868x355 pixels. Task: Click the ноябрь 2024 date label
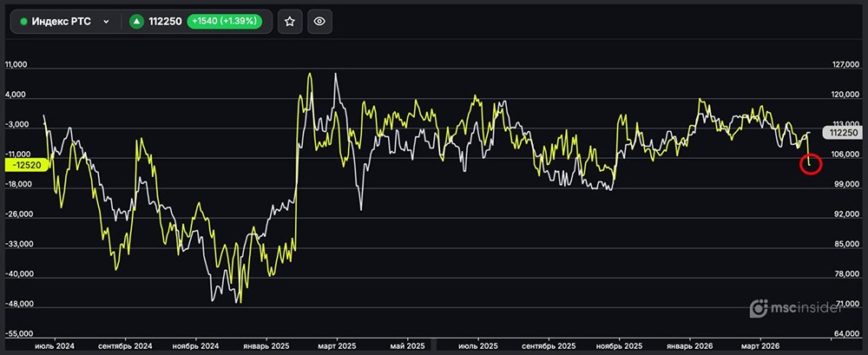coord(194,345)
